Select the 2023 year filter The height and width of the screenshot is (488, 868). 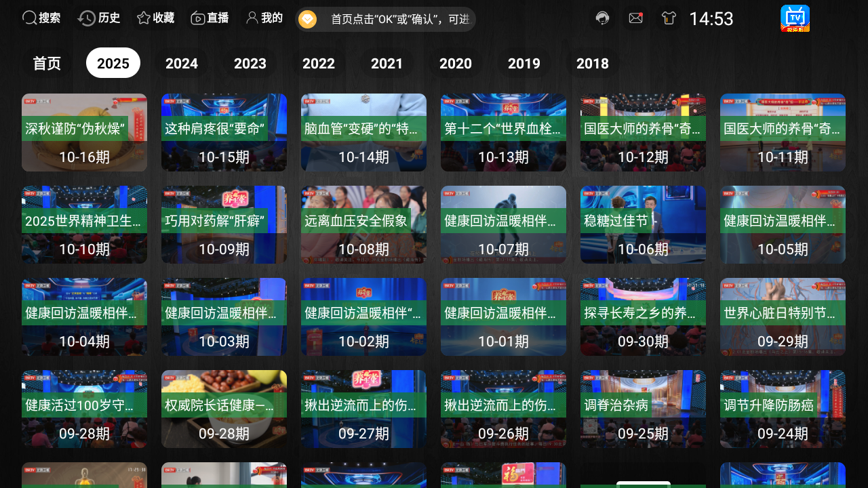250,63
